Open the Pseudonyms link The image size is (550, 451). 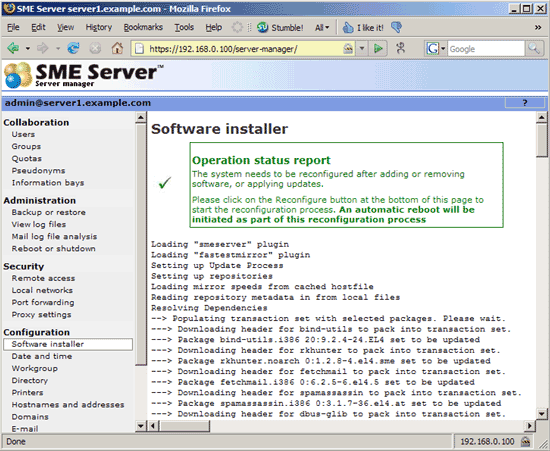click(x=39, y=170)
